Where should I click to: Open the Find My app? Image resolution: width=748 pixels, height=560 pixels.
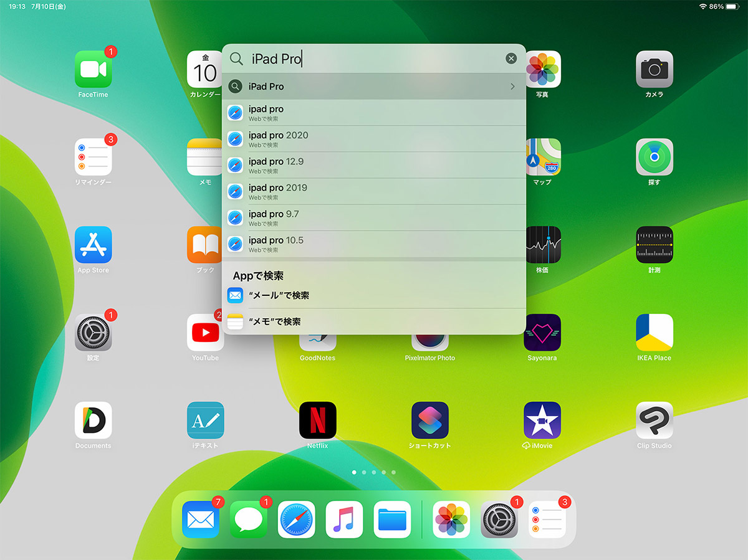[x=654, y=157]
